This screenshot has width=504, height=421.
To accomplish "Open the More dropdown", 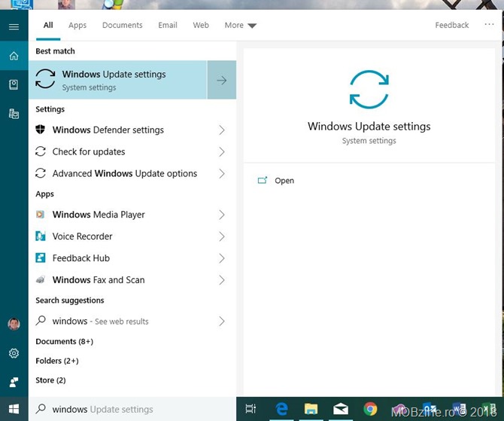I will 241,25.
